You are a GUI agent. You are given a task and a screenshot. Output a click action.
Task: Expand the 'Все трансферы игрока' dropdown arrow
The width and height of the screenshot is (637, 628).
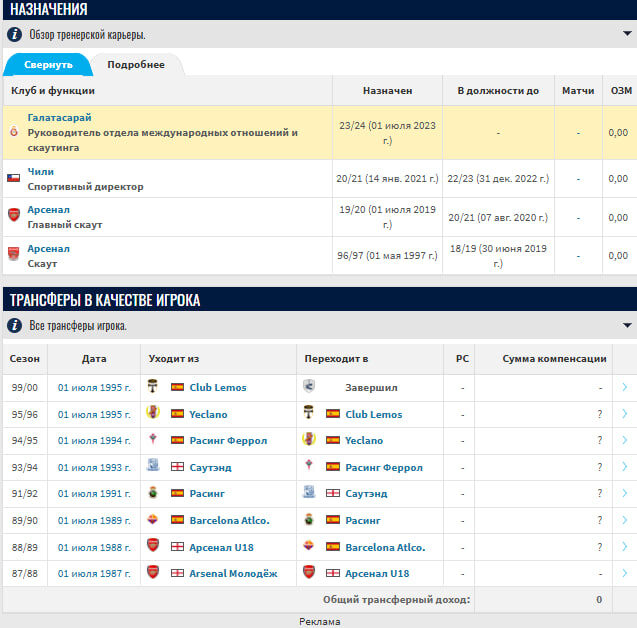click(627, 325)
